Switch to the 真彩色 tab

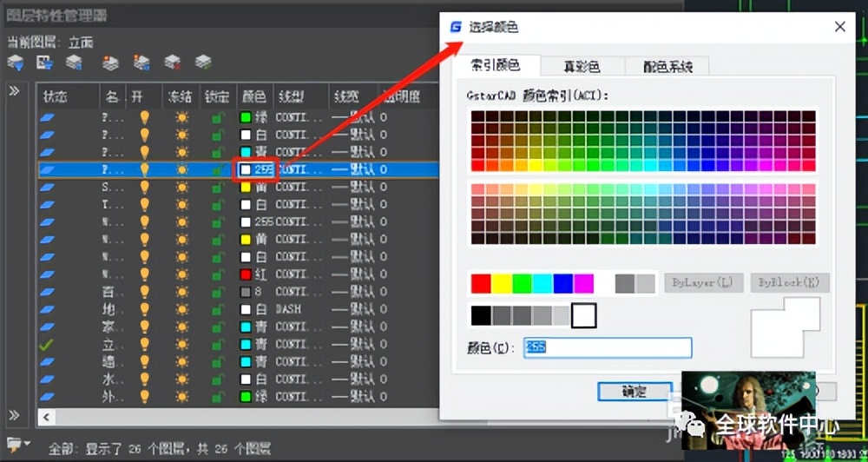(582, 67)
